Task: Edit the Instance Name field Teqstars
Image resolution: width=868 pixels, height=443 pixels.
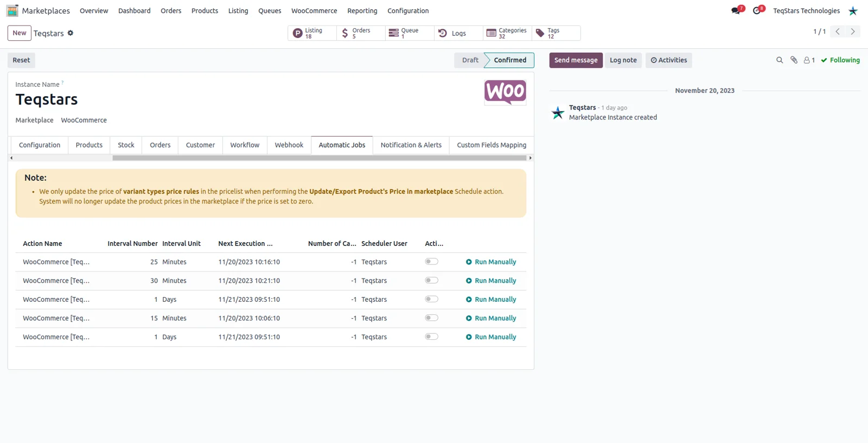Action: tap(47, 99)
